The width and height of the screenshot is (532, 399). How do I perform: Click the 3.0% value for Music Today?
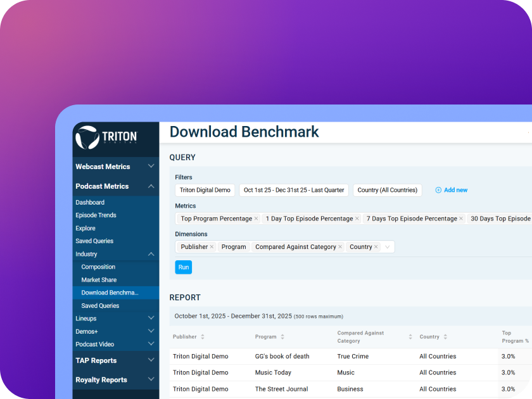508,372
